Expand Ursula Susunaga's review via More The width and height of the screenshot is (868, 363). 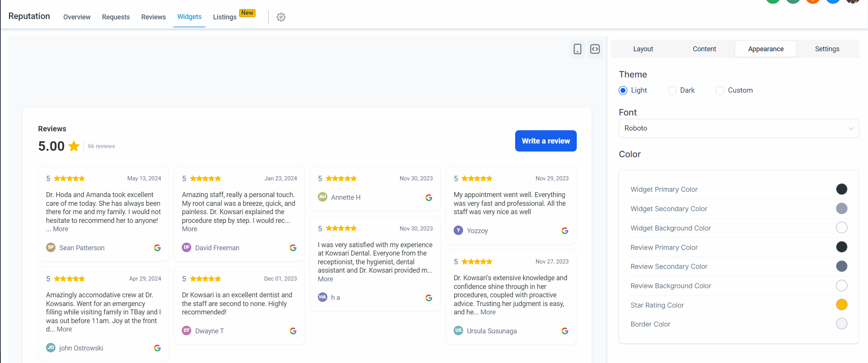click(x=488, y=312)
